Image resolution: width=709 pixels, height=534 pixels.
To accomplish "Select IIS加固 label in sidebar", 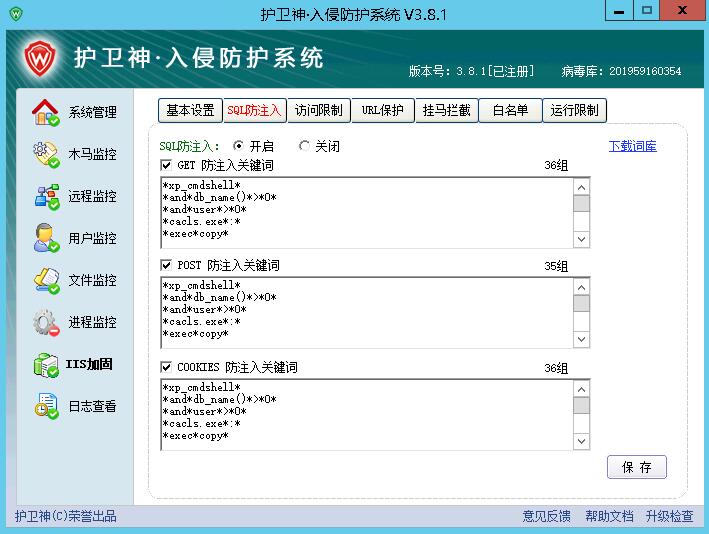I will [x=89, y=364].
